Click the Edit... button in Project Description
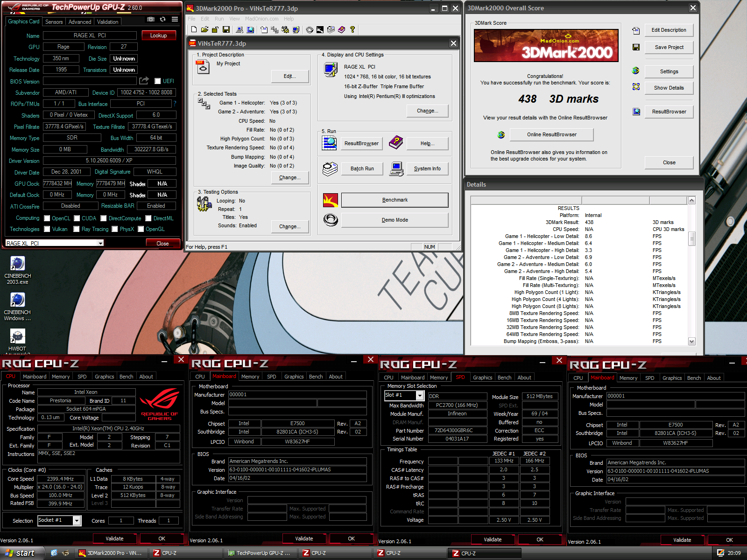The width and height of the screenshot is (747, 560). point(289,76)
